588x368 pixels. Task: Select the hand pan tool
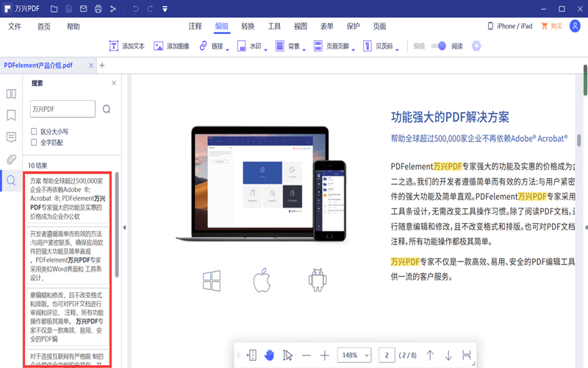point(270,355)
